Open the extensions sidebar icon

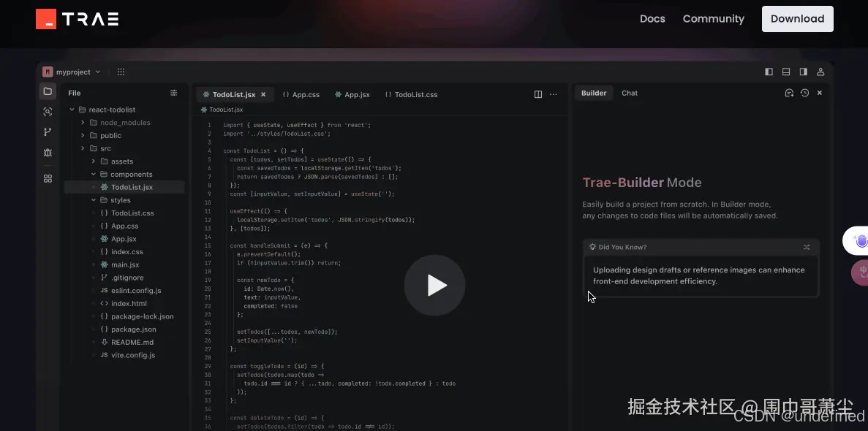click(x=48, y=178)
